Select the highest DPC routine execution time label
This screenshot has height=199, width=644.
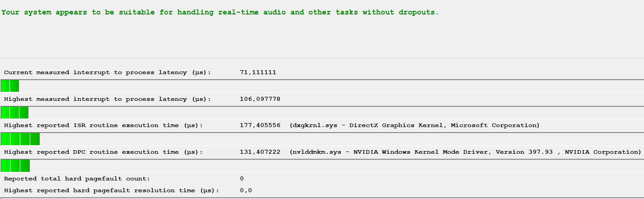pyautogui.click(x=103, y=152)
